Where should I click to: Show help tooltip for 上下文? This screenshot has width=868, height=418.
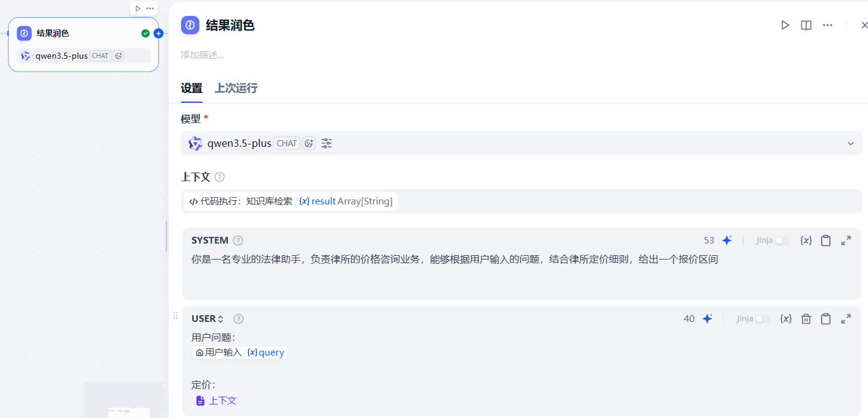coord(220,177)
